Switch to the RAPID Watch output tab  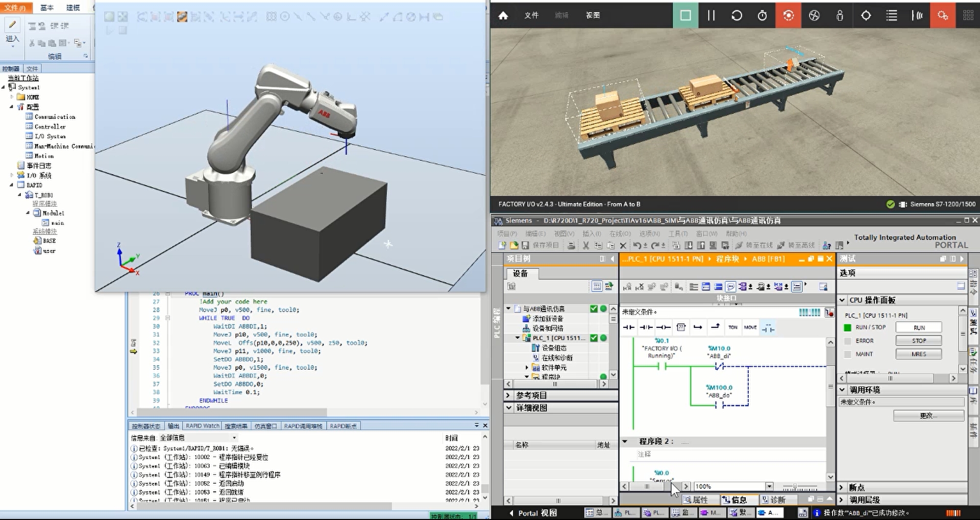[203, 426]
